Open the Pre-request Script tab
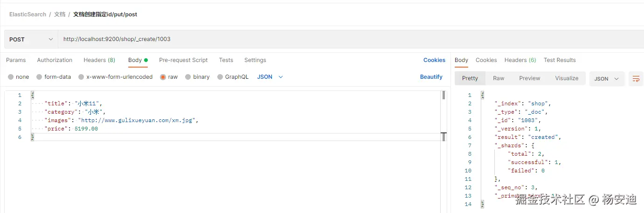Image resolution: width=644 pixels, height=213 pixels. tap(183, 60)
